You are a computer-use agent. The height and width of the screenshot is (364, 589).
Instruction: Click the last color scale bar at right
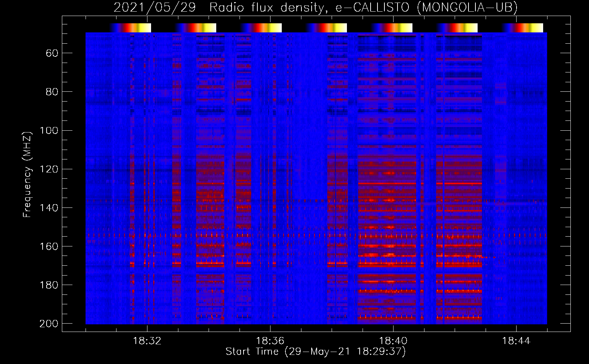[522, 28]
